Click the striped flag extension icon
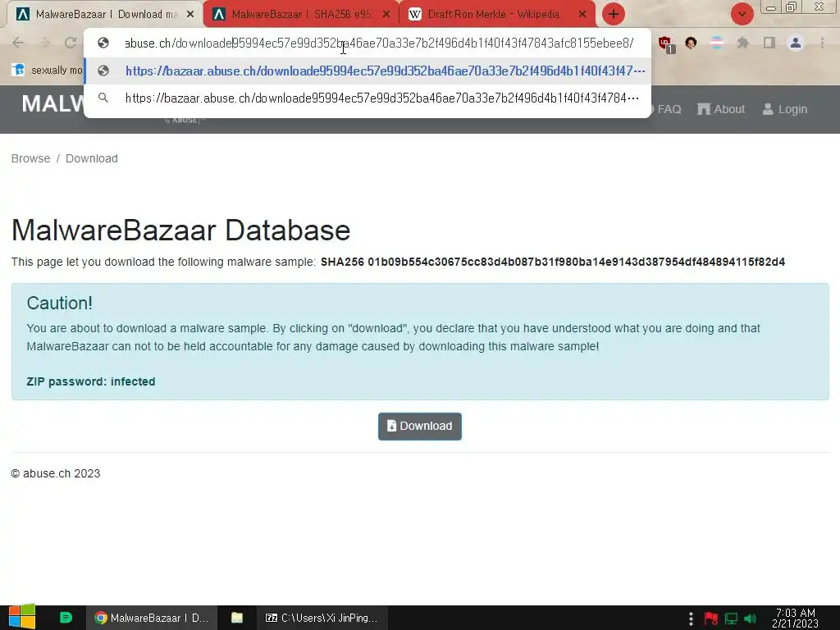This screenshot has width=840, height=630. click(716, 43)
